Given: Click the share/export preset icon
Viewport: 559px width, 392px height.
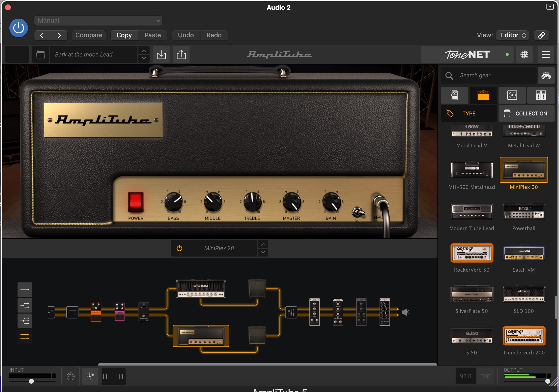Looking at the screenshot, I should pos(181,55).
